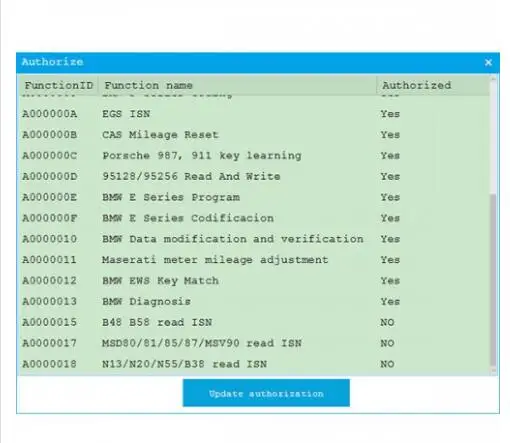Sort by the FunctionID column header
This screenshot has width=510, height=443.
click(x=58, y=86)
